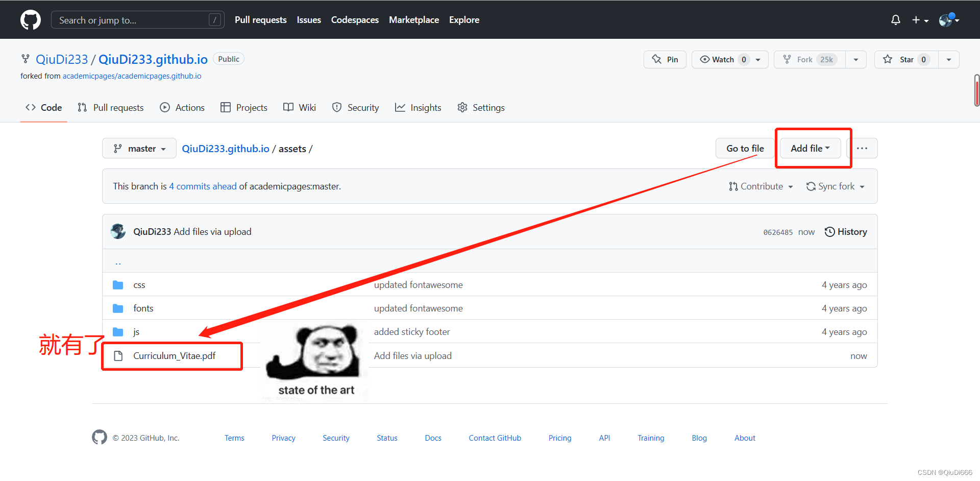This screenshot has width=980, height=481.
Task: Open Pull requests in top navigation
Action: click(260, 20)
